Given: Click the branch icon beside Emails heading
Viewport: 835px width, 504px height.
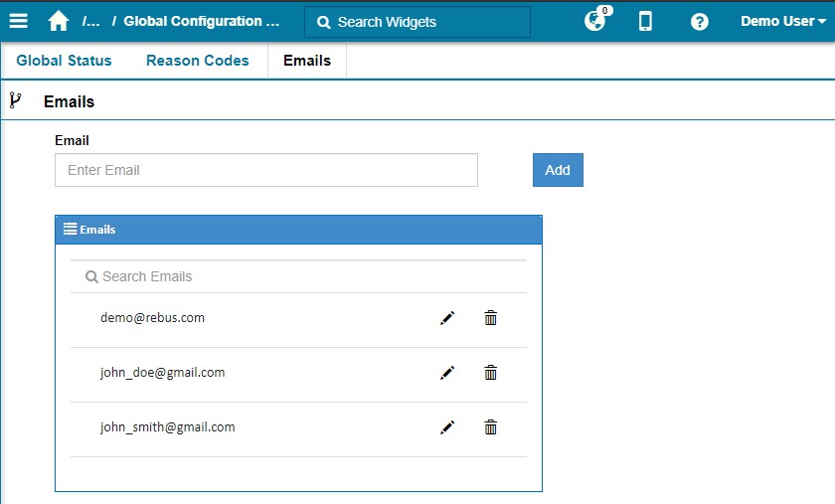Looking at the screenshot, I should [x=16, y=100].
